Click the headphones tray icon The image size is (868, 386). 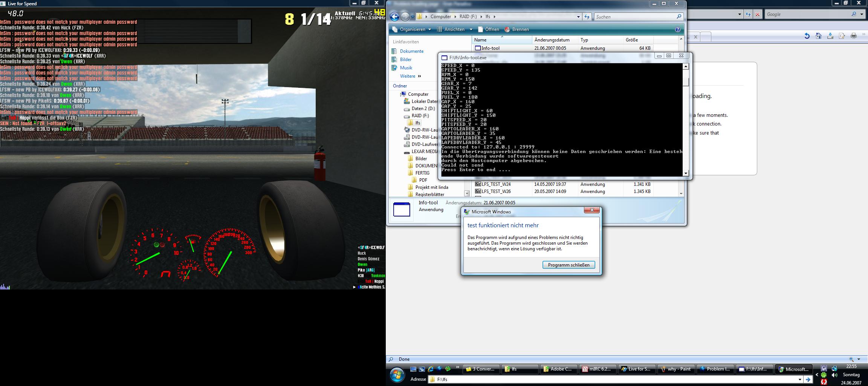point(824,368)
